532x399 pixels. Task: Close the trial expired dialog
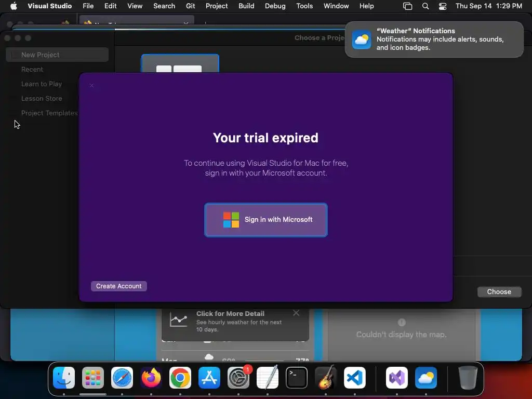pos(91,86)
